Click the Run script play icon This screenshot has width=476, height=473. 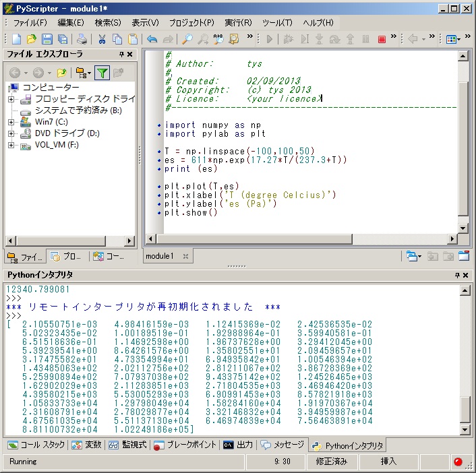point(270,39)
